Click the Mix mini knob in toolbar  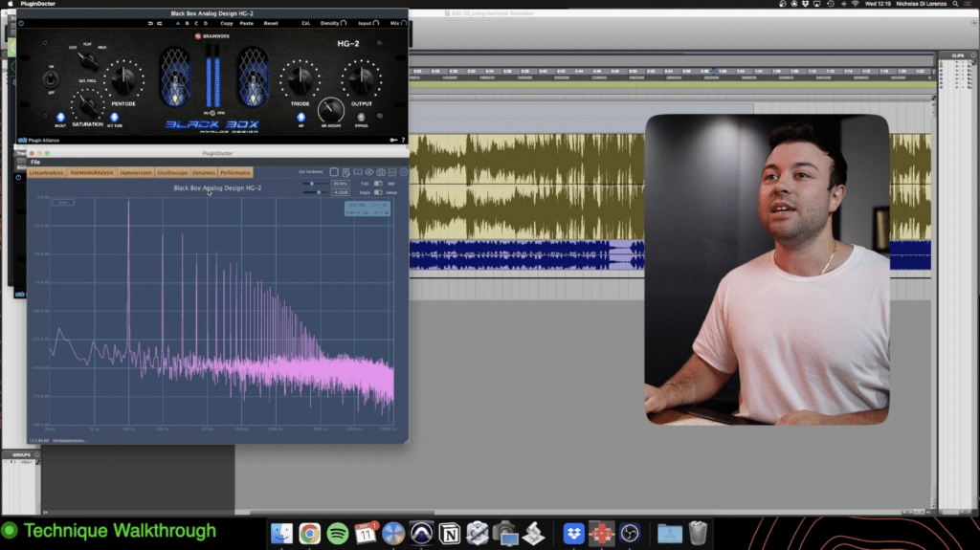coord(404,23)
